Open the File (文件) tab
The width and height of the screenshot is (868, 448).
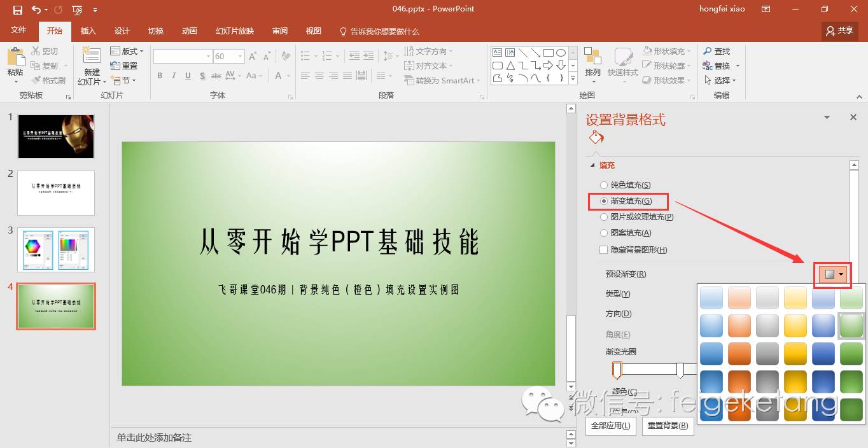(x=18, y=30)
